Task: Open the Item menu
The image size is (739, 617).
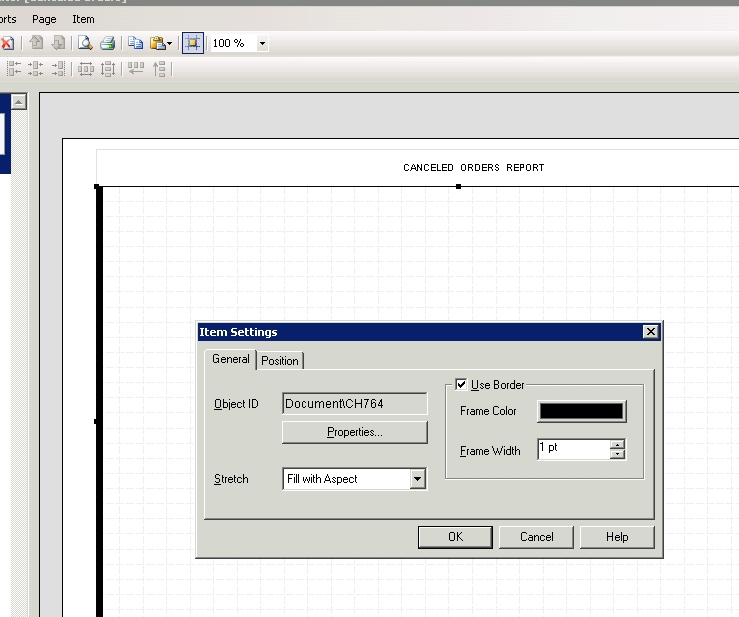Action: [83, 19]
